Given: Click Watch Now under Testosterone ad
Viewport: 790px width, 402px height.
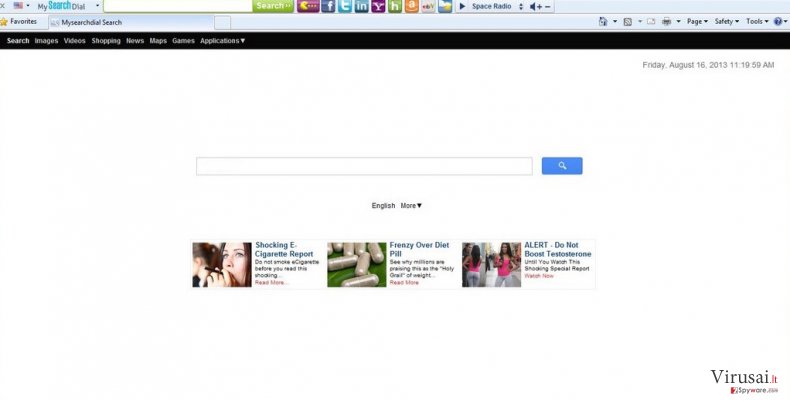Looking at the screenshot, I should [x=539, y=276].
